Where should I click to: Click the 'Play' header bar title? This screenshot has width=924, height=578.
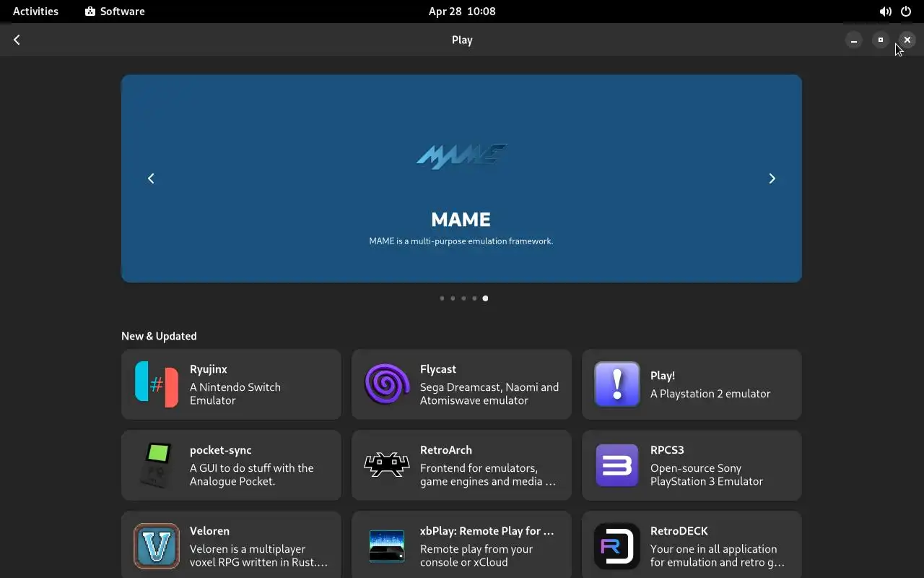pos(462,40)
